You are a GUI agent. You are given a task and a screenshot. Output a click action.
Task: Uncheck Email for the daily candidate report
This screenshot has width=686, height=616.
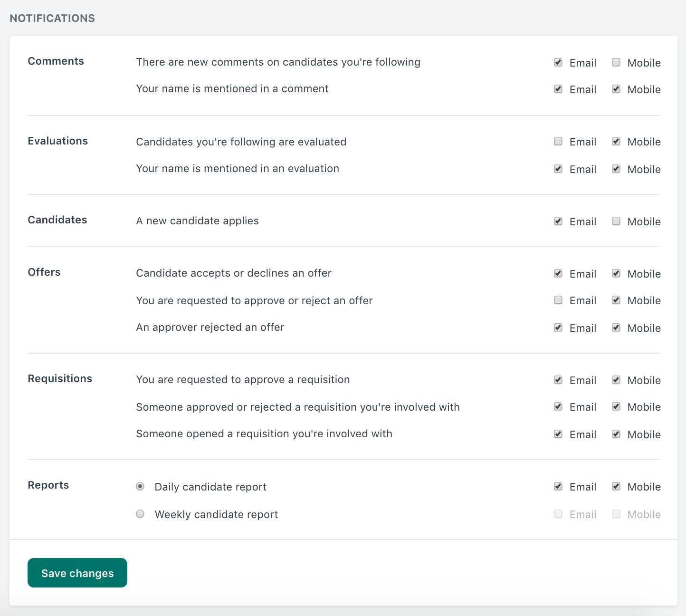(558, 486)
